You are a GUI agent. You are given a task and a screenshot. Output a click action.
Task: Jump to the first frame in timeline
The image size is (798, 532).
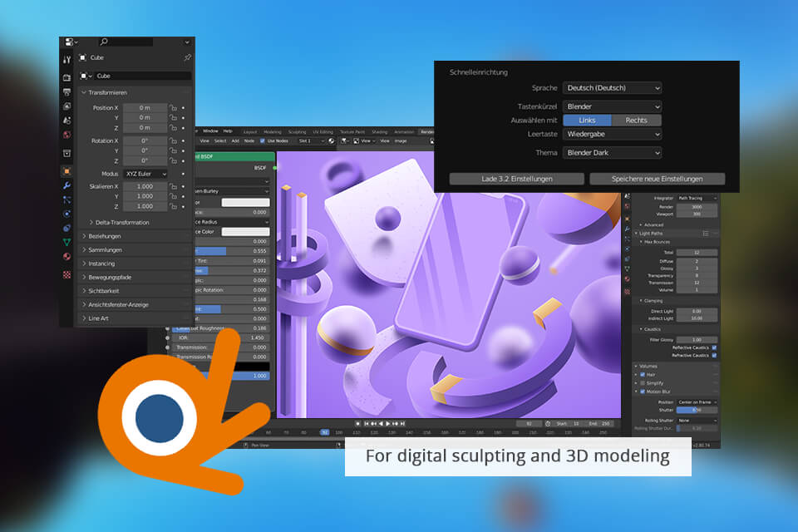[x=367, y=424]
